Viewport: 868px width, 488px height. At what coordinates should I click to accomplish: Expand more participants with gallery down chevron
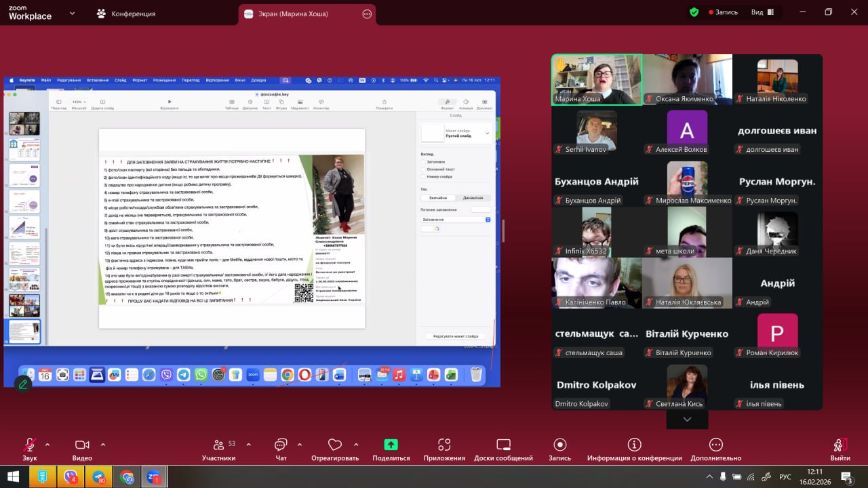pyautogui.click(x=687, y=420)
